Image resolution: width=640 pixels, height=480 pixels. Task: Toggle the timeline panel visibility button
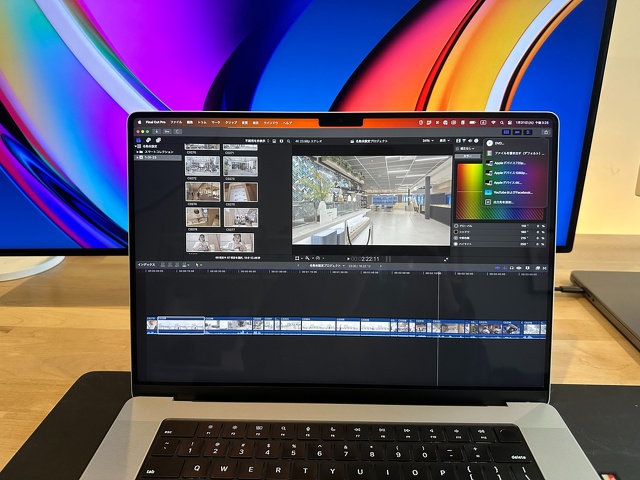[517, 132]
